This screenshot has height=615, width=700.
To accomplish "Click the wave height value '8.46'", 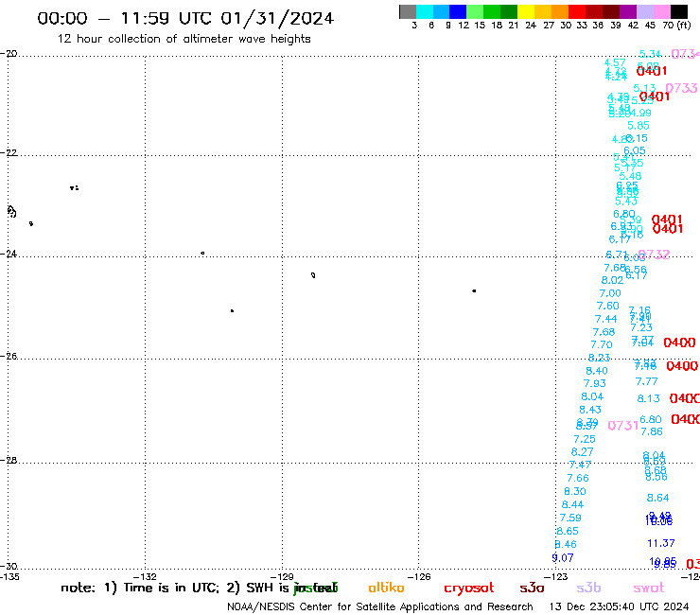I will click(566, 544).
